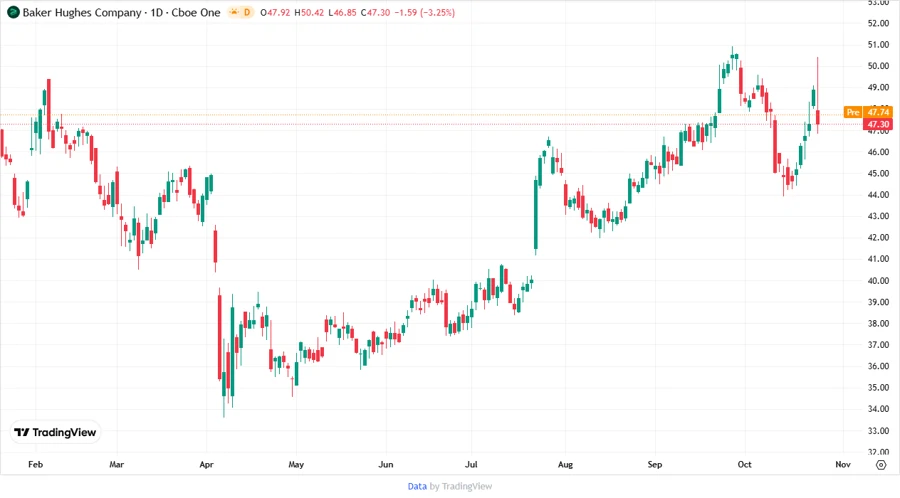Click the 42.00 price axis label
Screen dimensions: 900x498
coord(878,238)
